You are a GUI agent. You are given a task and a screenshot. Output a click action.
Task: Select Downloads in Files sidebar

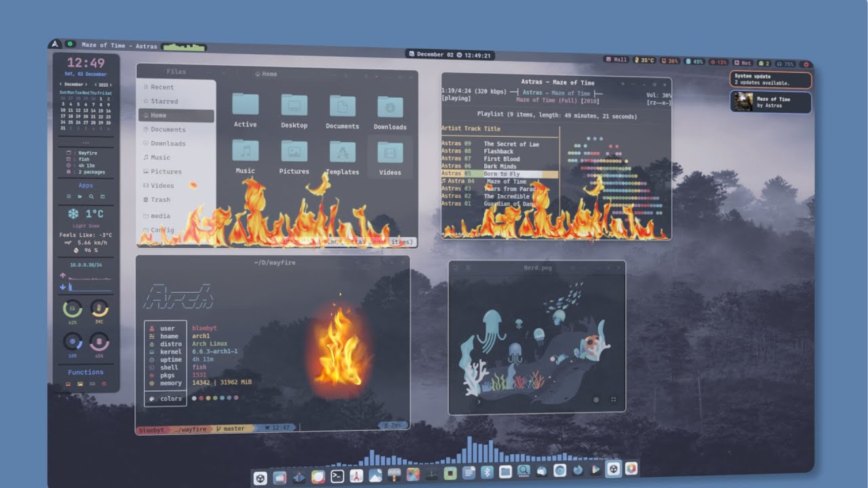tap(176, 144)
